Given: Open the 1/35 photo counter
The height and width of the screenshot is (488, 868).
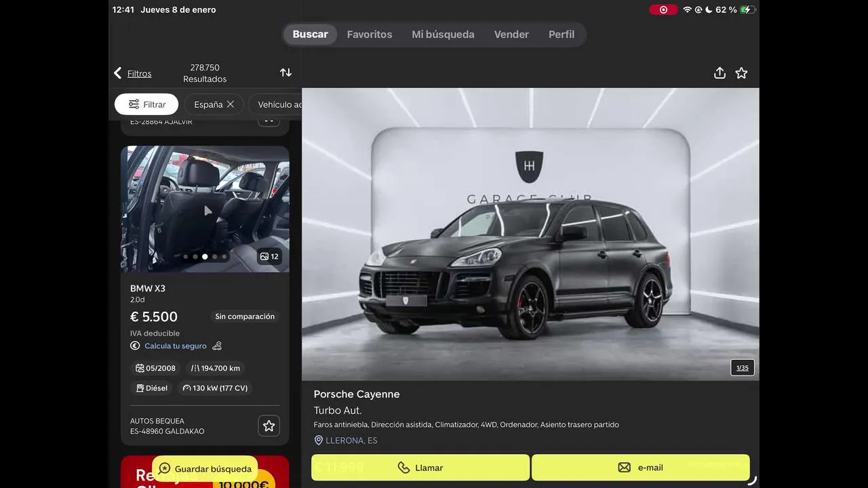Looking at the screenshot, I should [x=743, y=368].
